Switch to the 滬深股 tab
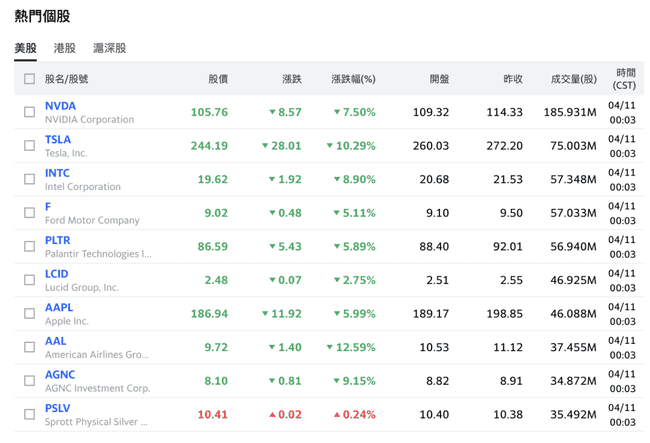Viewport: 650px width, 443px height. click(109, 48)
